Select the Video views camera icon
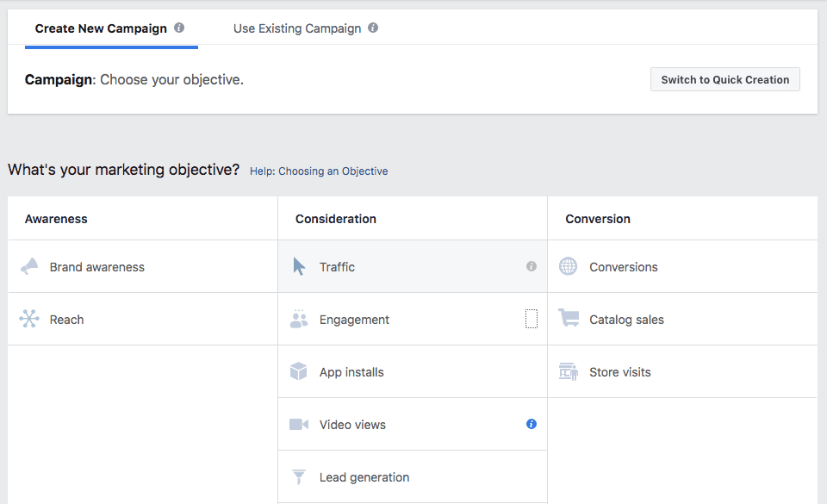 299,424
